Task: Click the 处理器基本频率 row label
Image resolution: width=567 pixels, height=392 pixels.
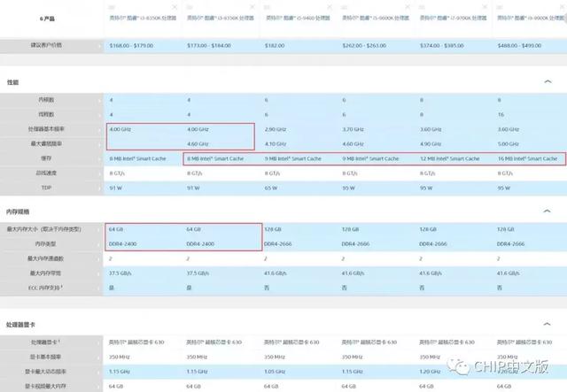Action: (46, 129)
